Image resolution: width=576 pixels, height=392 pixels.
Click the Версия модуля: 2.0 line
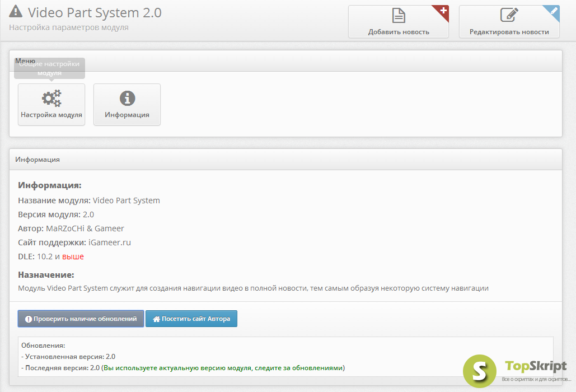point(56,214)
